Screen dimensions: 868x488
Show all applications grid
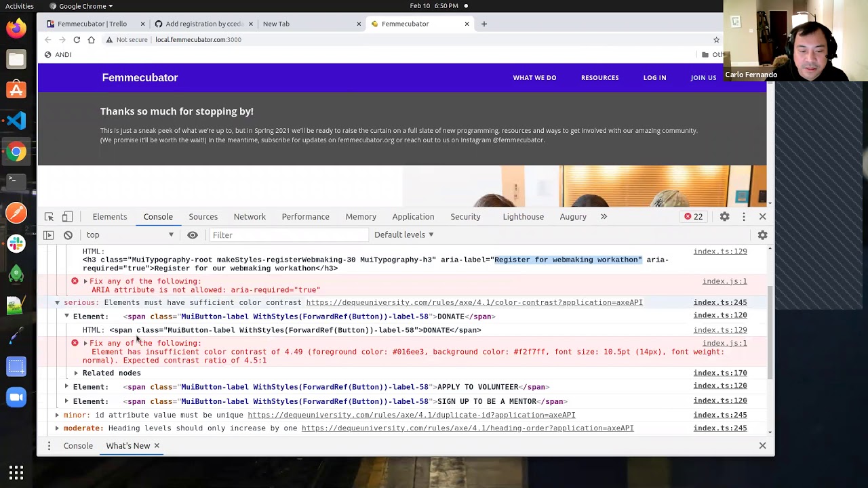tap(16, 472)
